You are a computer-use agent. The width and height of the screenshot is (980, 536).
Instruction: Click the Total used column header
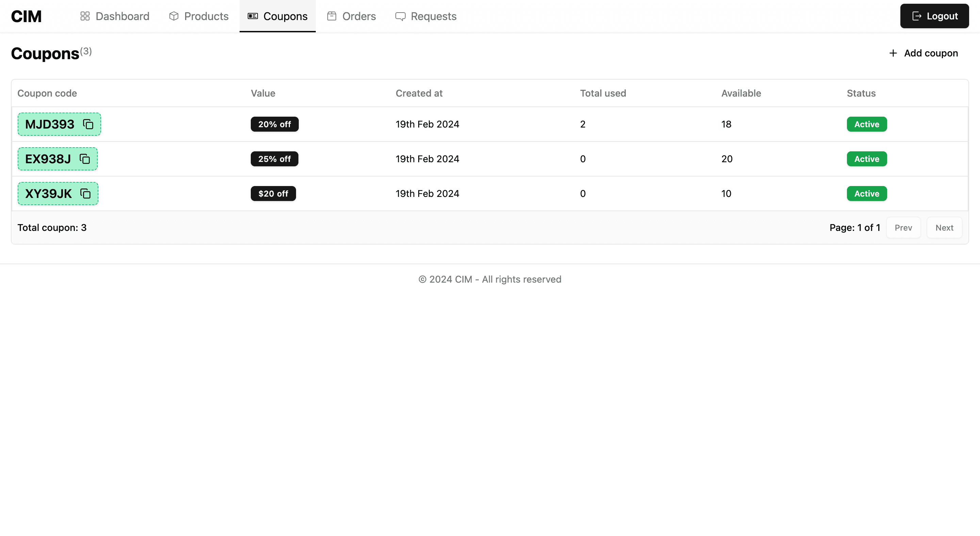pyautogui.click(x=603, y=93)
